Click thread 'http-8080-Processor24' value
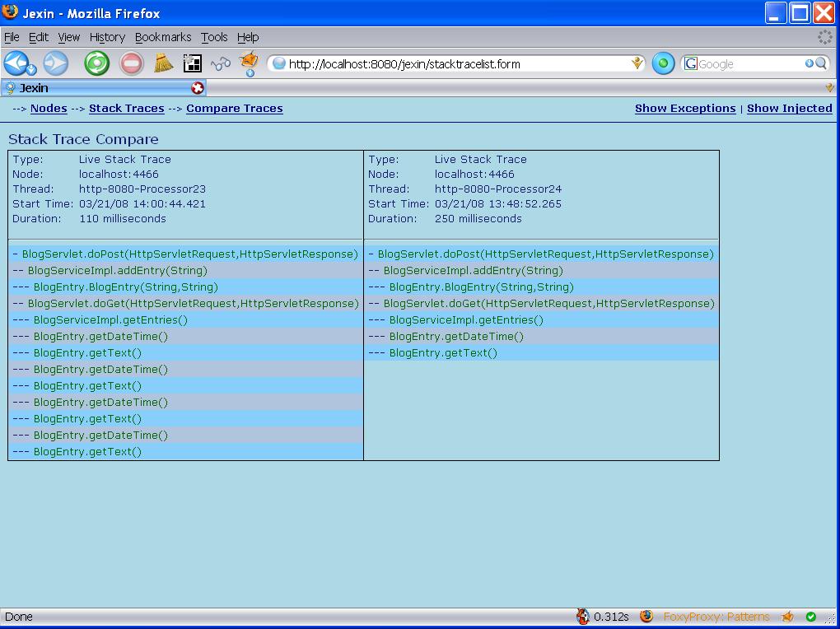 click(498, 189)
